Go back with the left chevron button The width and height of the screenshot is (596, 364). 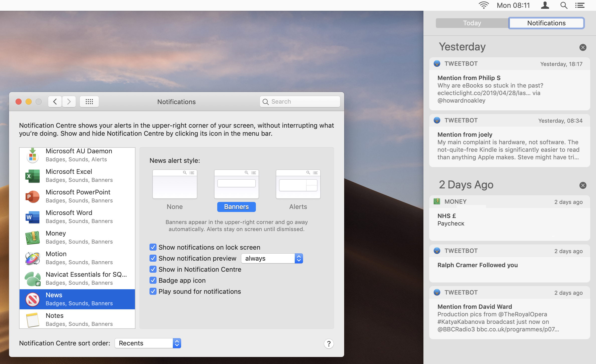(55, 102)
